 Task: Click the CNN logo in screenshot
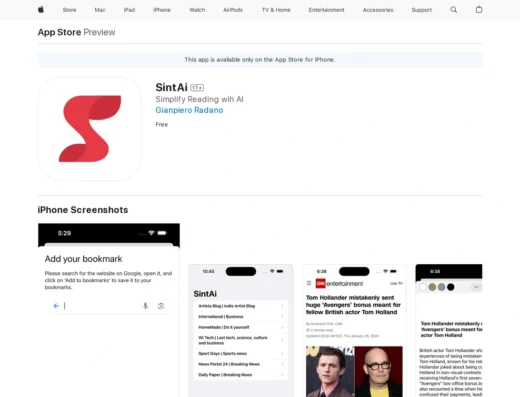320,283
